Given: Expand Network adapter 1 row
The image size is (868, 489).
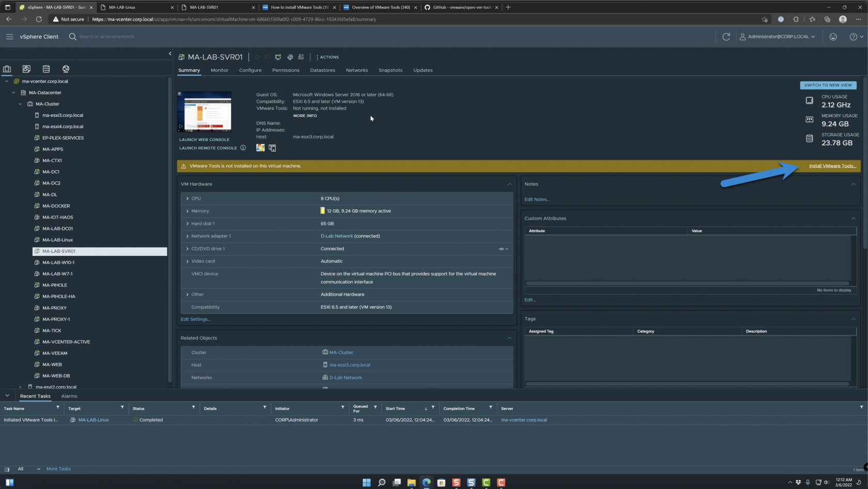Looking at the screenshot, I should [x=187, y=236].
